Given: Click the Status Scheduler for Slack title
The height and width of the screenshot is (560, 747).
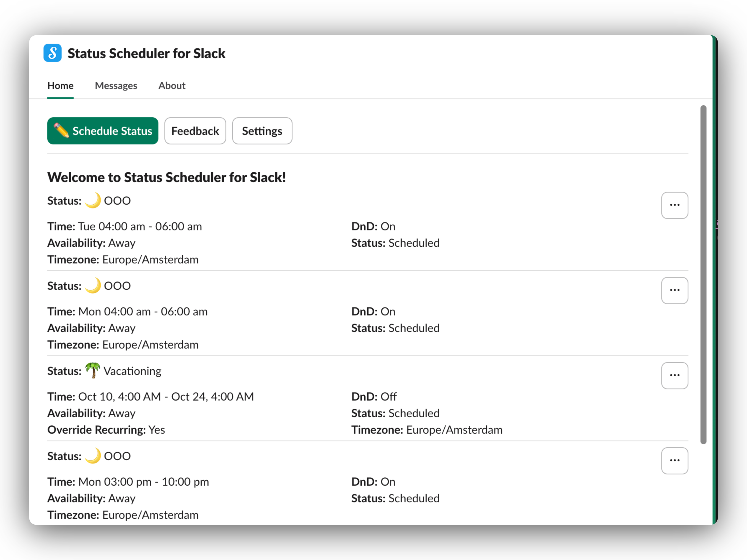Looking at the screenshot, I should [146, 53].
